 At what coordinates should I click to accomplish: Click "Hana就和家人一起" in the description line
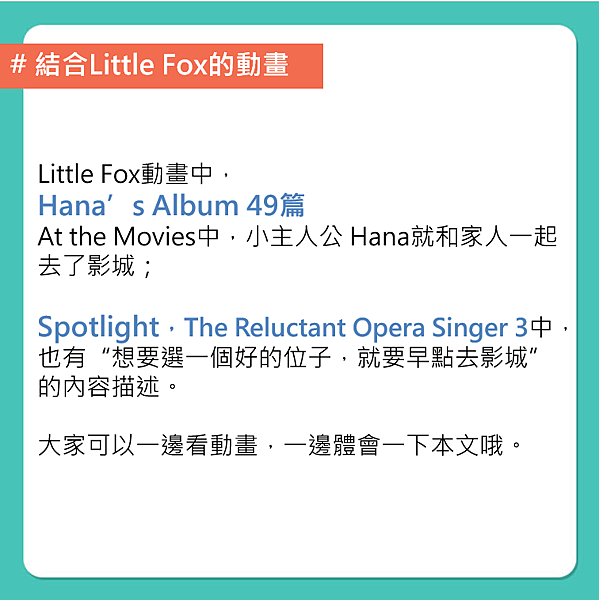point(454,236)
